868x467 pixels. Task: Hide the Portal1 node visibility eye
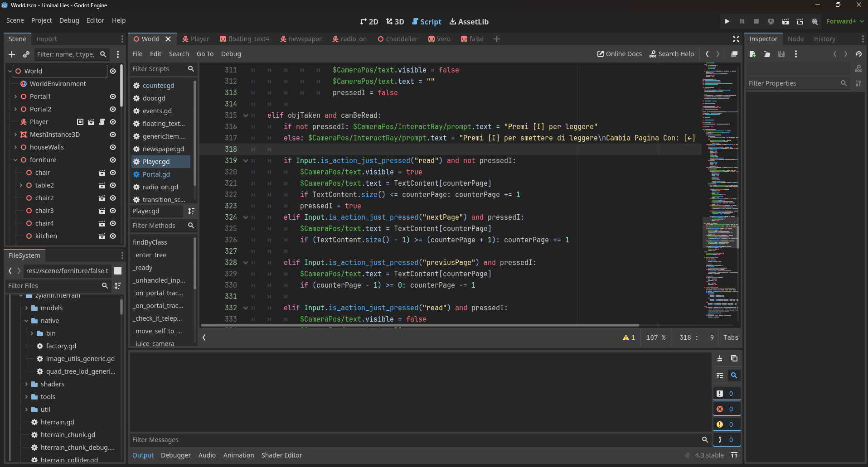(x=113, y=96)
